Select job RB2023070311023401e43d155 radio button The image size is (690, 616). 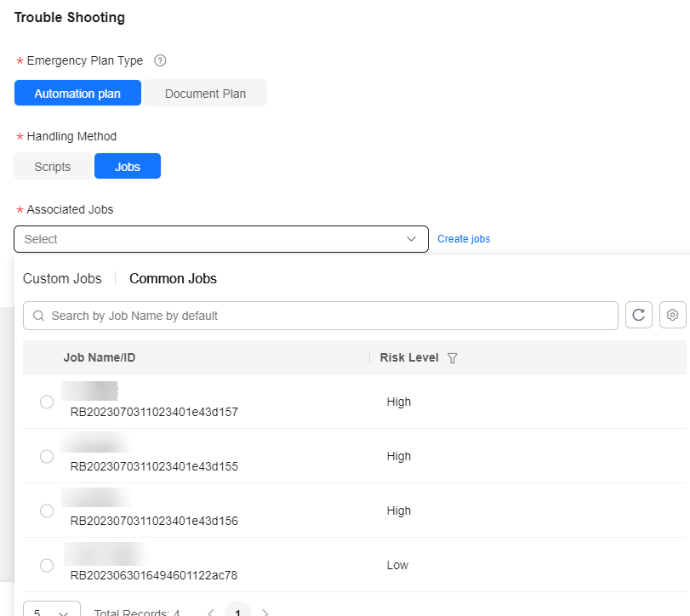pyautogui.click(x=47, y=456)
